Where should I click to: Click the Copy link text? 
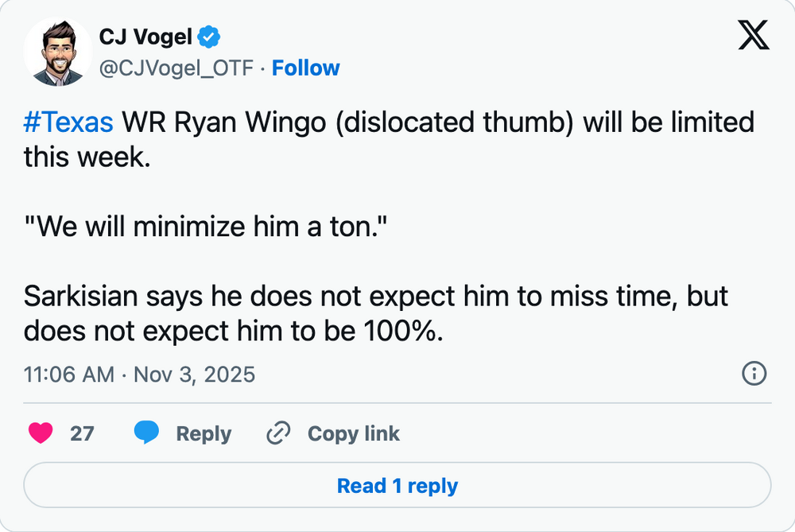pos(353,433)
